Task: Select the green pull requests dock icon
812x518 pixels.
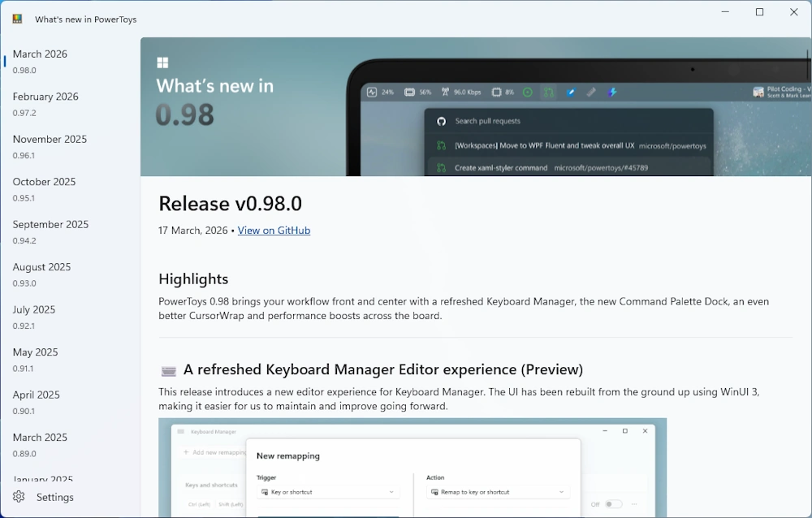Action: click(x=549, y=93)
